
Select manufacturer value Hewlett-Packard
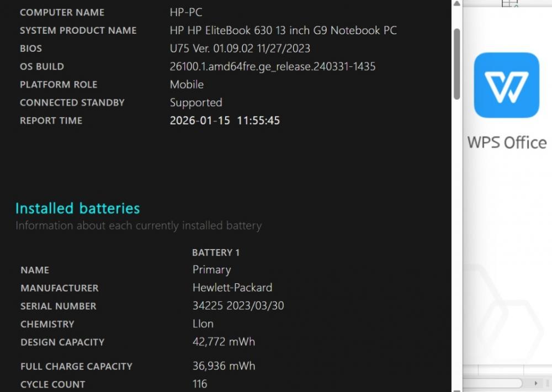232,288
